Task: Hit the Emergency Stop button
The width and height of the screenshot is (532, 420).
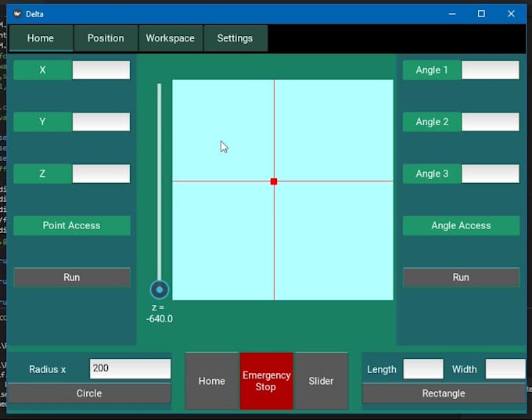Action: tap(266, 381)
